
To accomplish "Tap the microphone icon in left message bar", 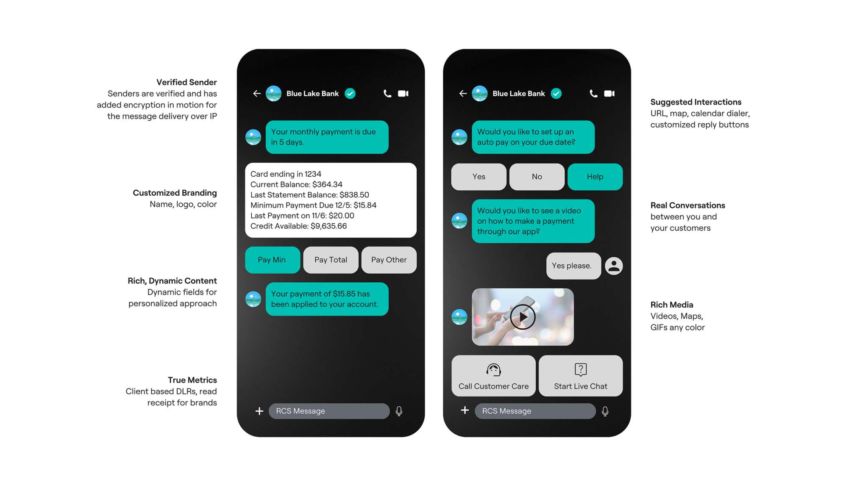I will tap(399, 410).
